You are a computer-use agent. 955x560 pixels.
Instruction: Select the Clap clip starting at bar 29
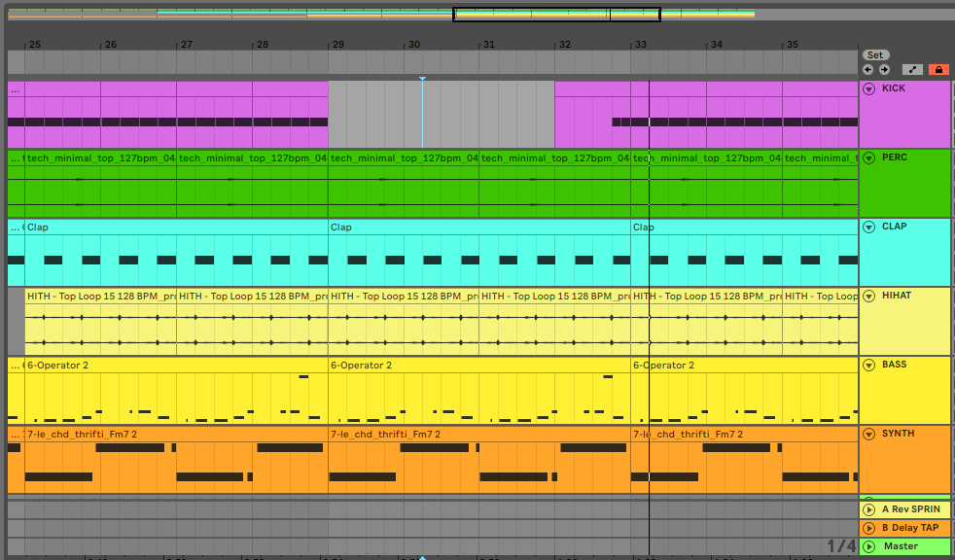[479, 227]
